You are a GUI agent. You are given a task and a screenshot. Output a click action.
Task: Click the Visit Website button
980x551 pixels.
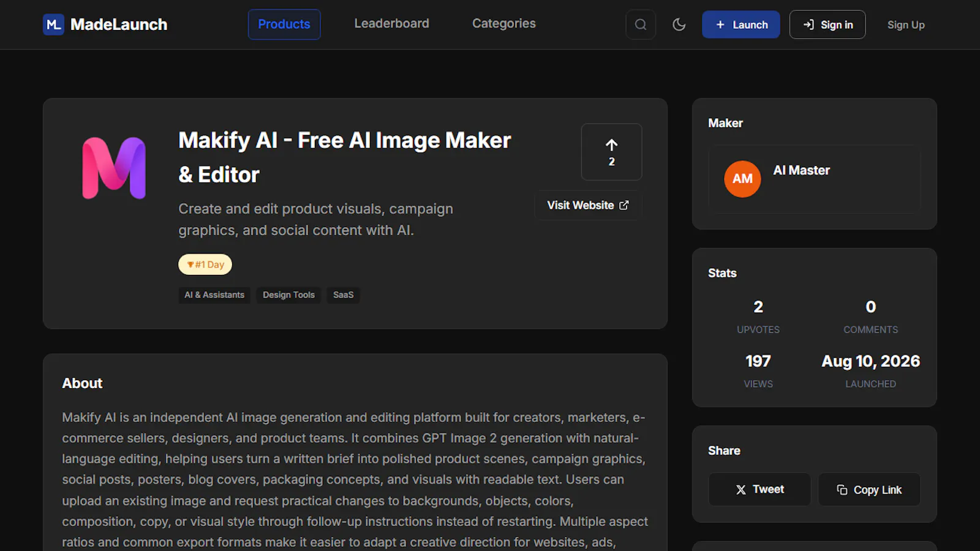click(588, 205)
